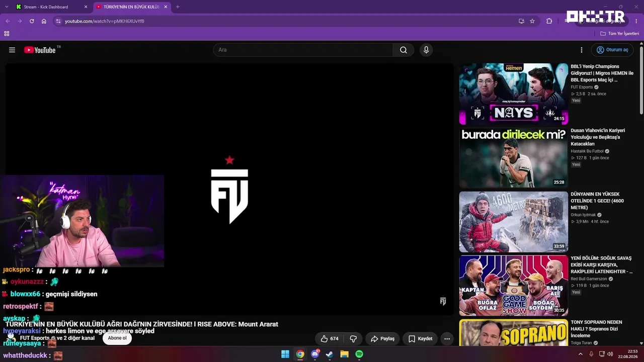Open the Windows Start menu

(285, 354)
